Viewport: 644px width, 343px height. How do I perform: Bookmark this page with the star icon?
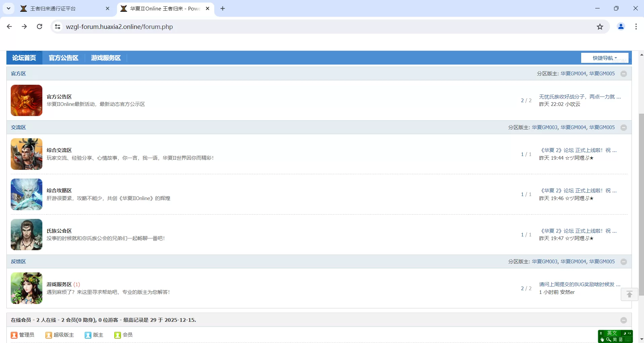coord(600,27)
